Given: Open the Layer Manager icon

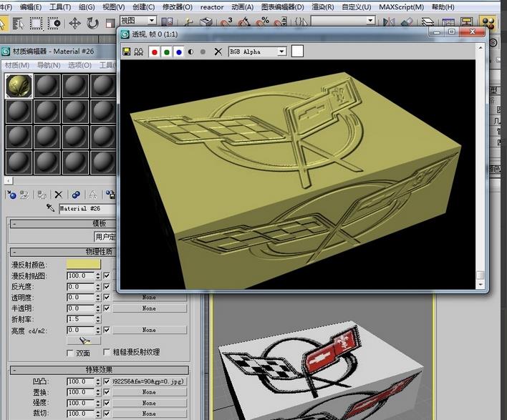Looking at the screenshot, I should pos(428,22).
